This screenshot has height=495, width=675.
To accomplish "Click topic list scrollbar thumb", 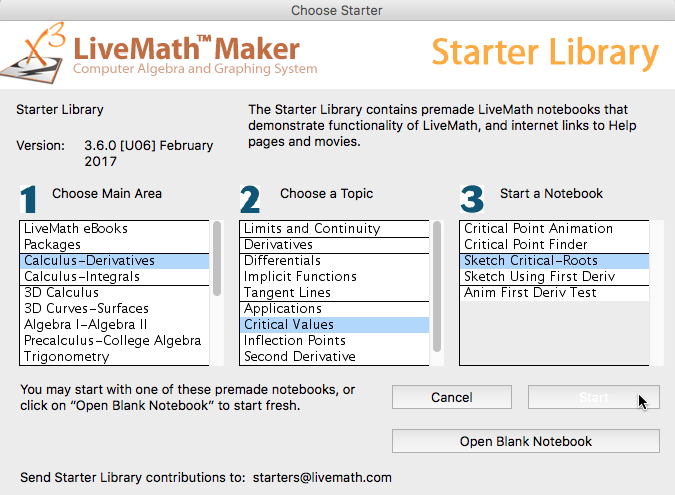I will click(437, 286).
